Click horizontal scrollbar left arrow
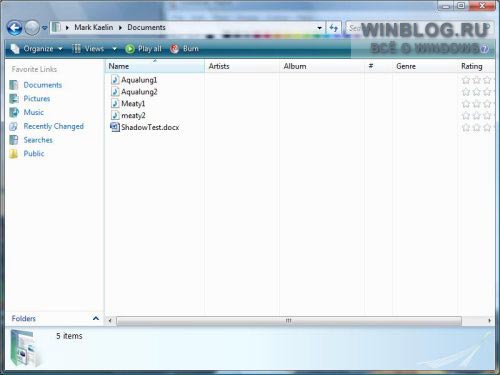Viewport: 500px width, 375px height. click(110, 321)
